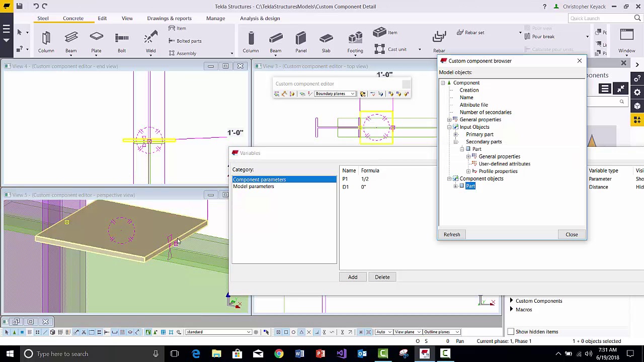644x362 pixels.
Task: Open the Window ribbon command
Action: (627, 42)
